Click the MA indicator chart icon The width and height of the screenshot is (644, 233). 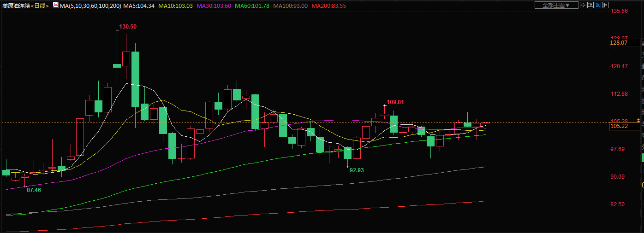coord(55,5)
